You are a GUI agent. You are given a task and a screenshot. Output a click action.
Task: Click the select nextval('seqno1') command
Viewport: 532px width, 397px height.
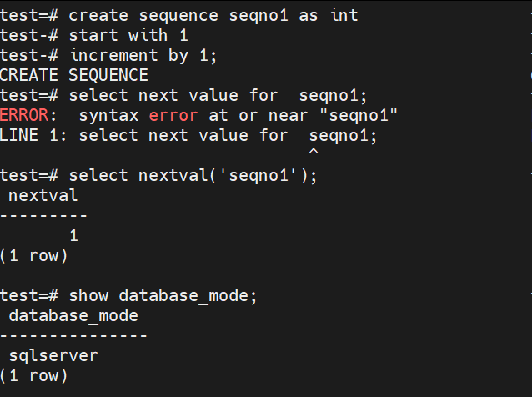tap(193, 175)
